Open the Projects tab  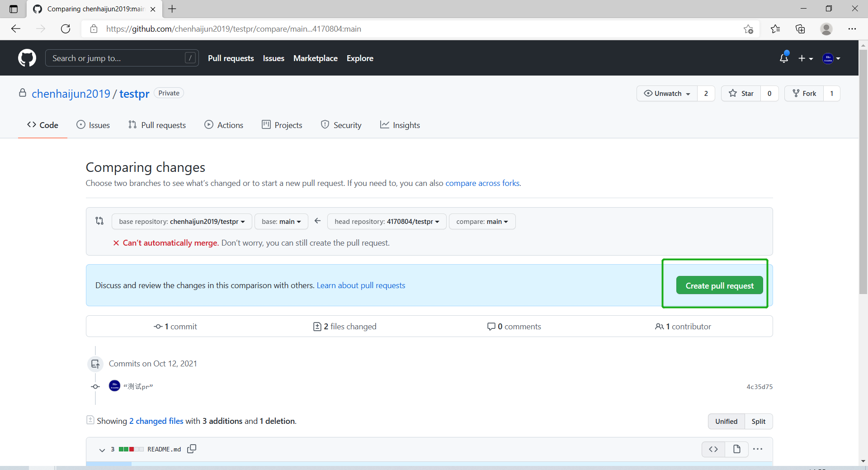coord(282,125)
